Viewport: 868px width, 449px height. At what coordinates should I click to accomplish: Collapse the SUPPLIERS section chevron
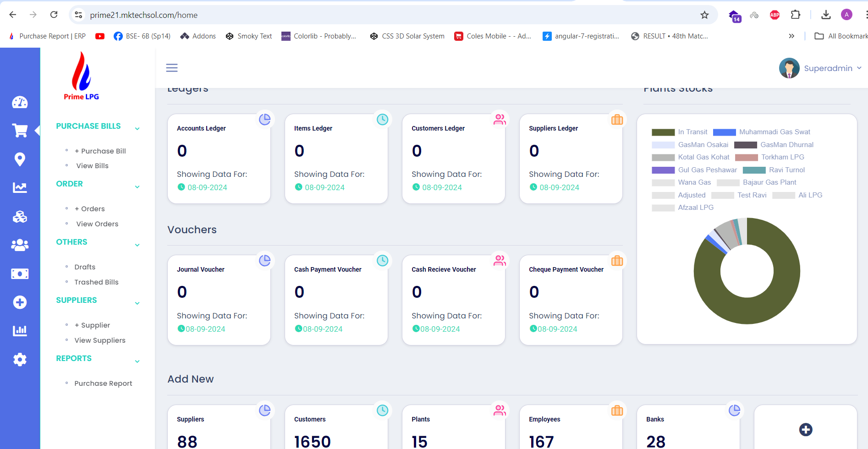[x=137, y=303]
